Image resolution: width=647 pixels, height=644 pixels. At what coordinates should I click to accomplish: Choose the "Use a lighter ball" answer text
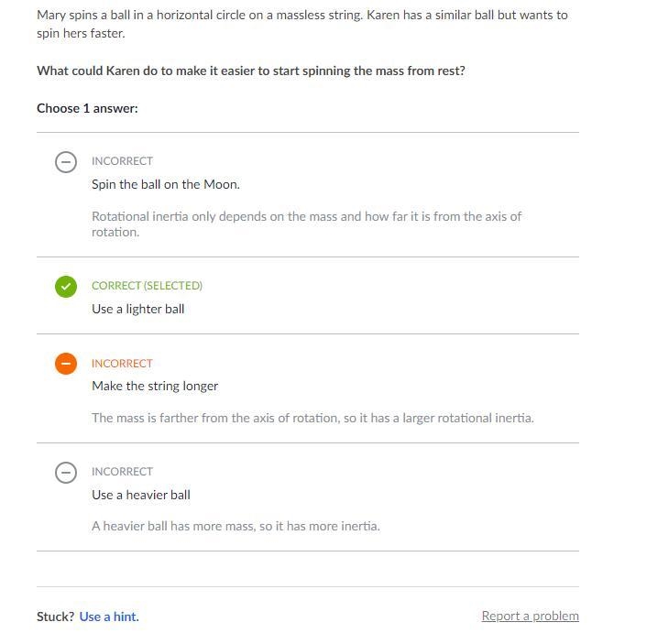tap(137, 309)
